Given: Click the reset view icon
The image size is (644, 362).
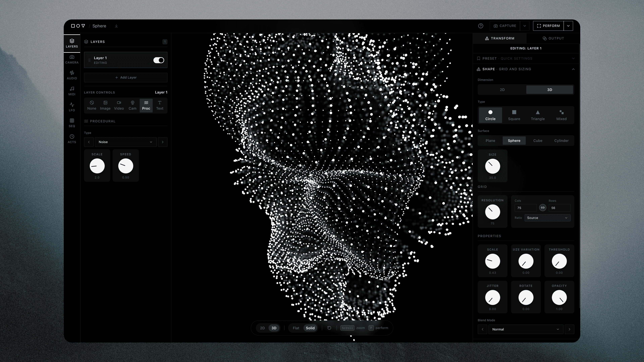Looking at the screenshot, I should [x=329, y=328].
